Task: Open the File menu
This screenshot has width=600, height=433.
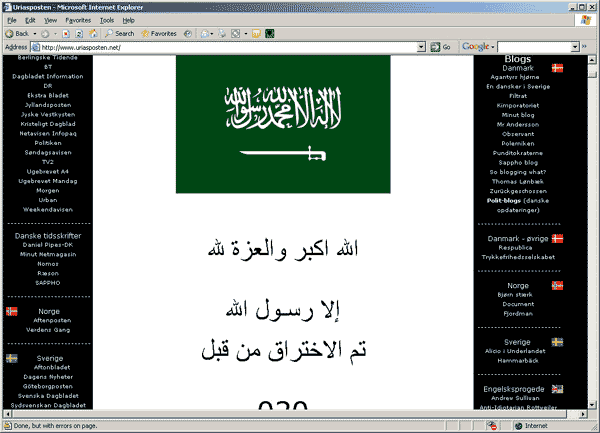Action: point(12,20)
